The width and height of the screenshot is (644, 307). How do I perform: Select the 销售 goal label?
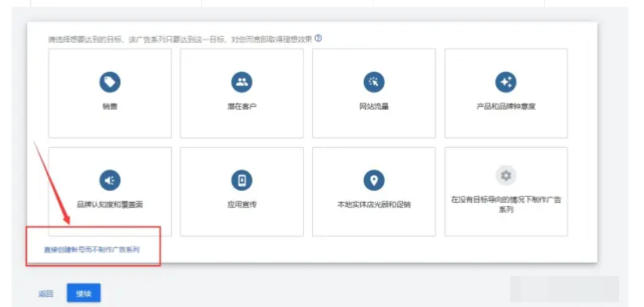pos(110,107)
